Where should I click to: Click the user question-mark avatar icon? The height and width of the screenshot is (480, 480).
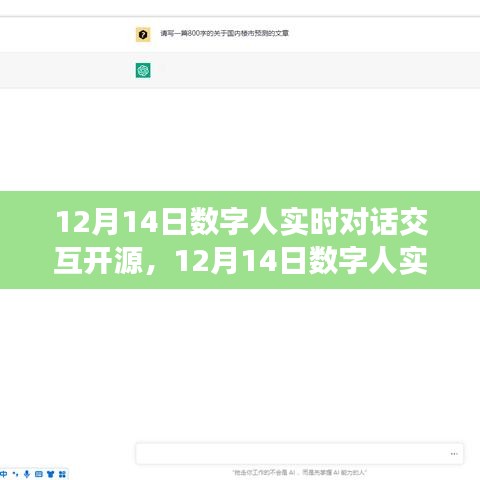(143, 35)
